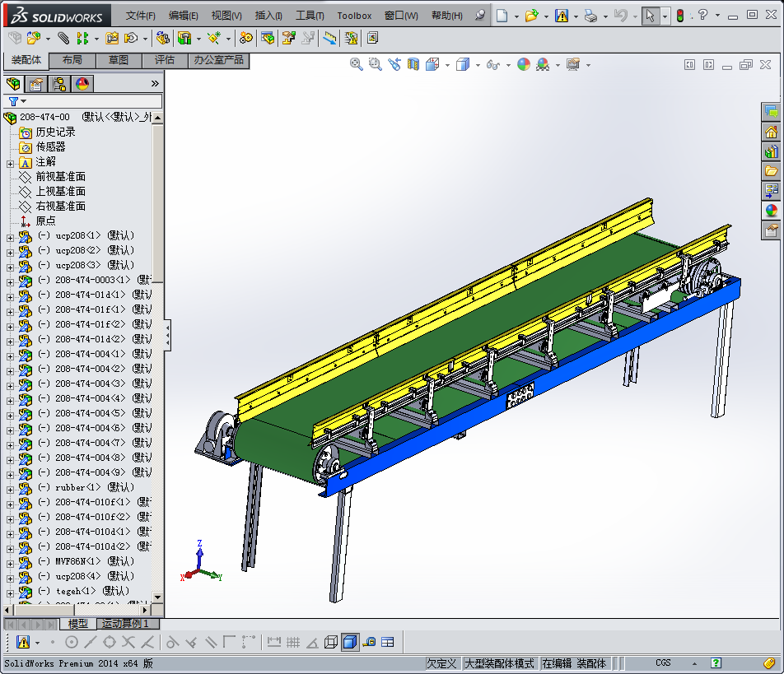This screenshot has height=674, width=784.
Task: Expand the ucp208<1> component node
Action: coord(10,237)
